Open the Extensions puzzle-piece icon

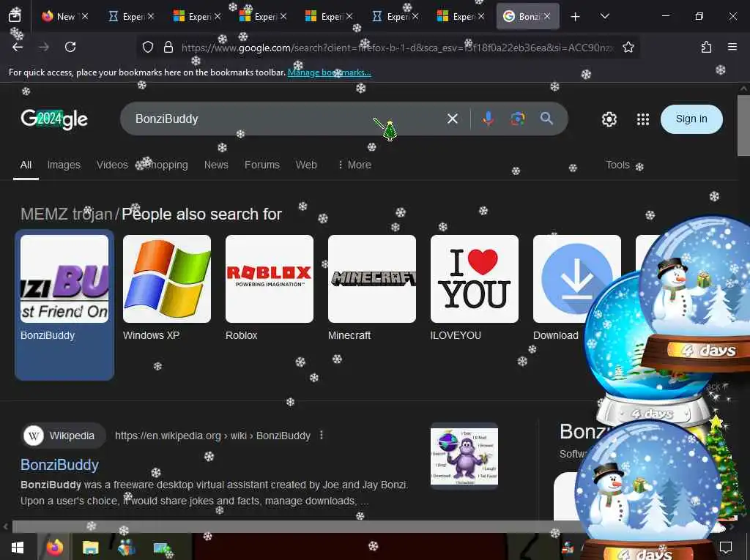(x=706, y=47)
